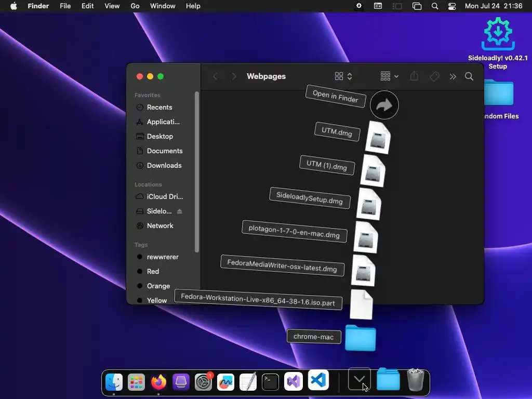The width and height of the screenshot is (532, 399).
Task: Launch Firefox from the dock
Action: click(158, 382)
